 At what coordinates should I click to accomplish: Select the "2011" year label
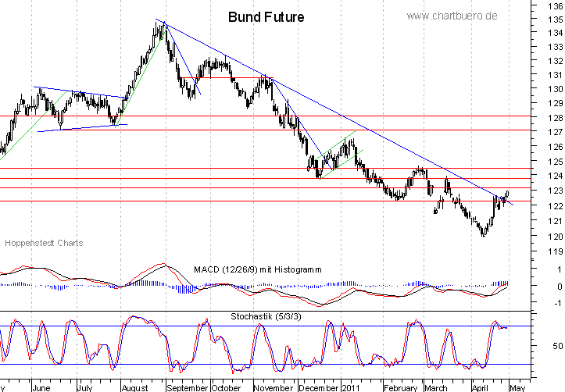[x=351, y=387]
